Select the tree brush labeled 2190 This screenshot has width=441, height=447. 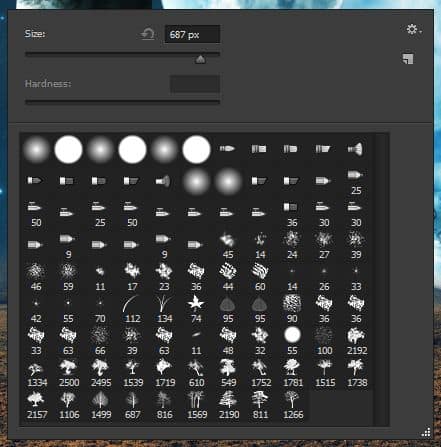coord(228,405)
